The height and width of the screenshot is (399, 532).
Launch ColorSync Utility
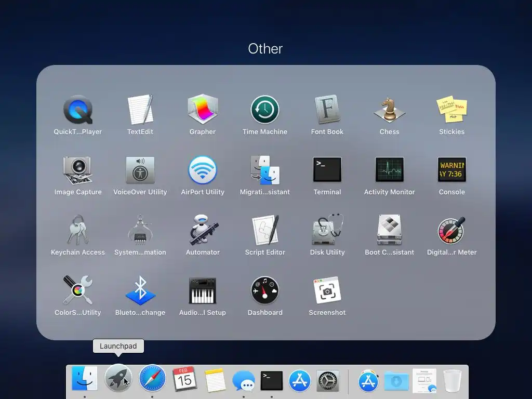point(78,290)
